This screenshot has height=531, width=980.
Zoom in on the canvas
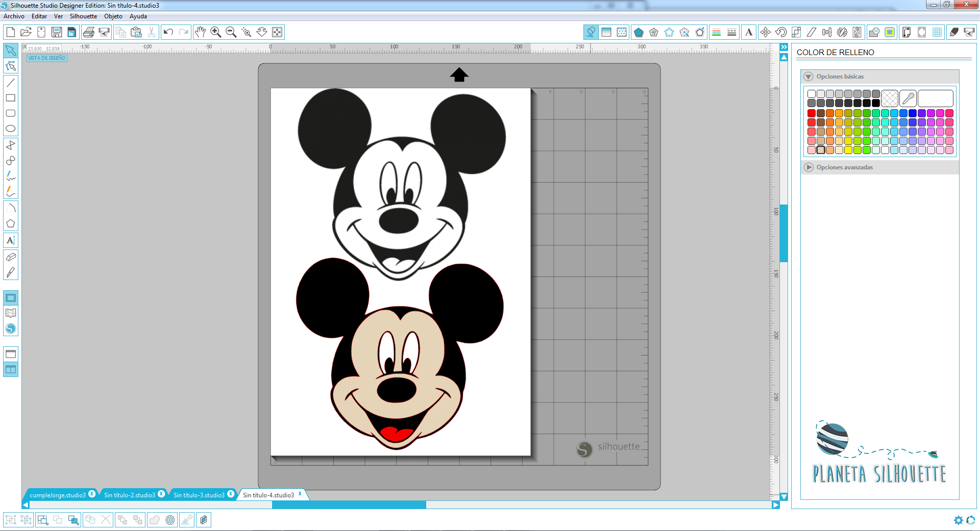215,32
